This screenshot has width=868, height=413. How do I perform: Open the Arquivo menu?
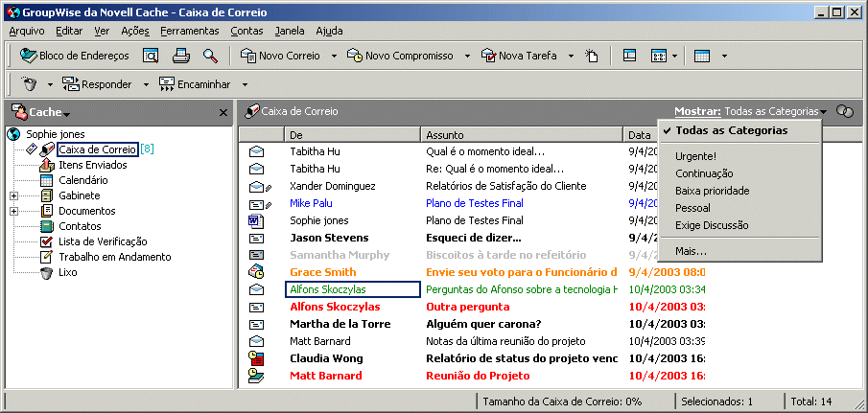[27, 31]
